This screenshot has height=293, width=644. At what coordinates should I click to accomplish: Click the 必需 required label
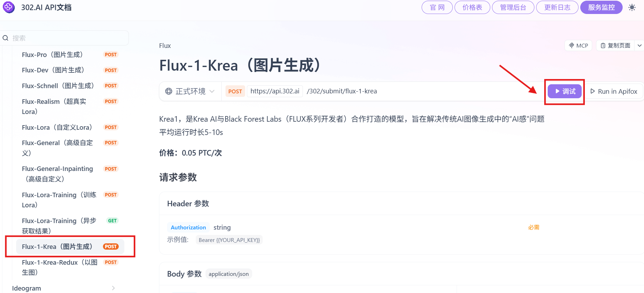click(x=534, y=227)
